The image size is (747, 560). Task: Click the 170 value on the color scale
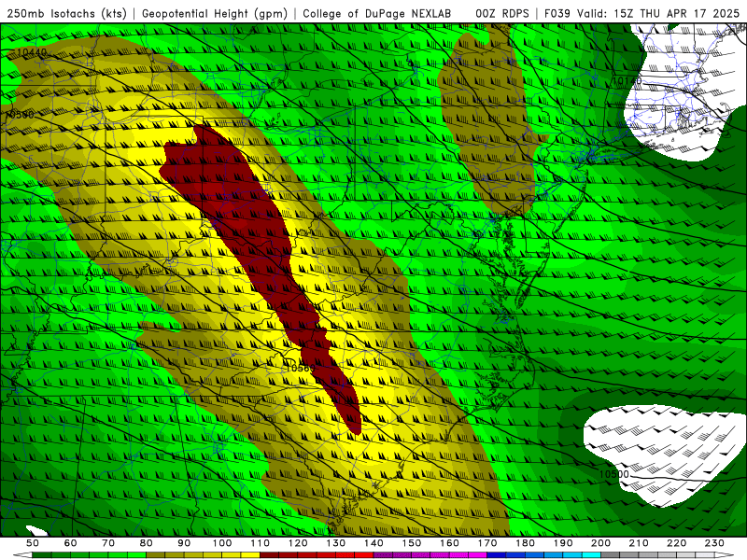(x=487, y=543)
